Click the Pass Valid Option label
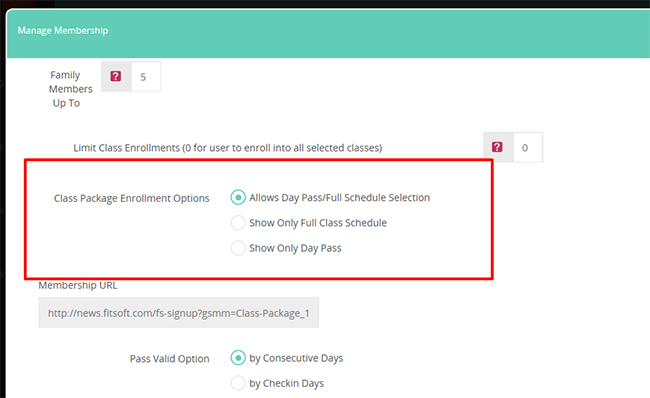This screenshot has width=650, height=398. (x=170, y=359)
